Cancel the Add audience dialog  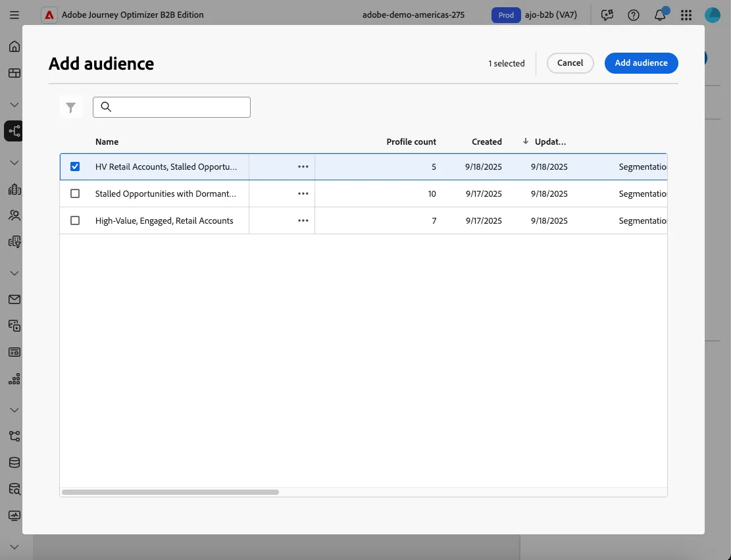point(570,63)
